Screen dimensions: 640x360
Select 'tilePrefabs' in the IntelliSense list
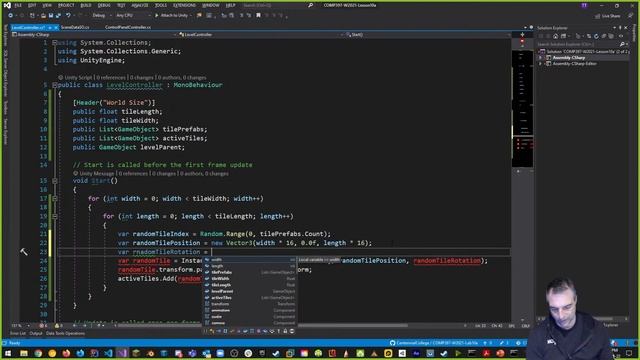[x=249, y=272]
